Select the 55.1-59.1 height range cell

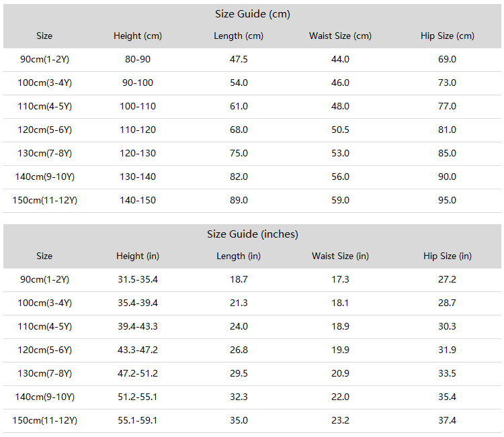pyautogui.click(x=138, y=421)
